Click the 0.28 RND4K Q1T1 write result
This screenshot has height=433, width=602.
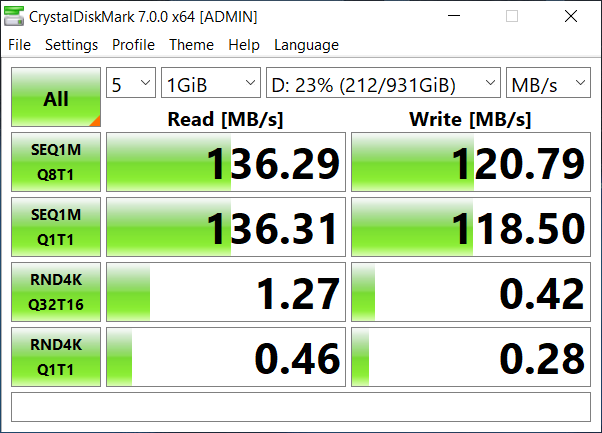point(471,357)
